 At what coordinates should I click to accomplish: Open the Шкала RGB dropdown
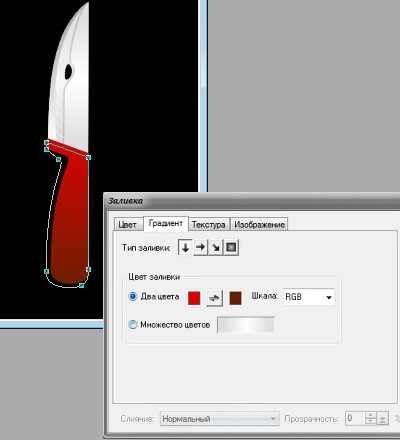click(309, 297)
